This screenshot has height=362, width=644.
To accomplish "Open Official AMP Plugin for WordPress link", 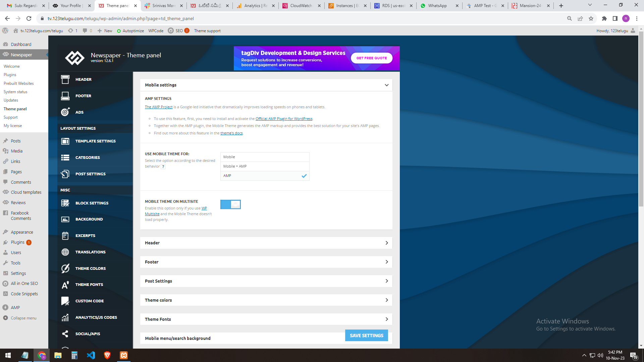I will tap(284, 119).
